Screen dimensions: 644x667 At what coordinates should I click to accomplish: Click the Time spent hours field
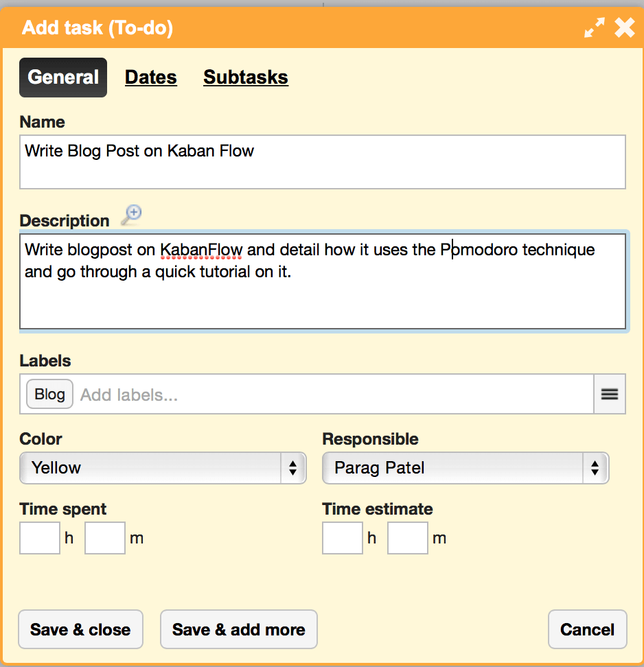click(40, 538)
